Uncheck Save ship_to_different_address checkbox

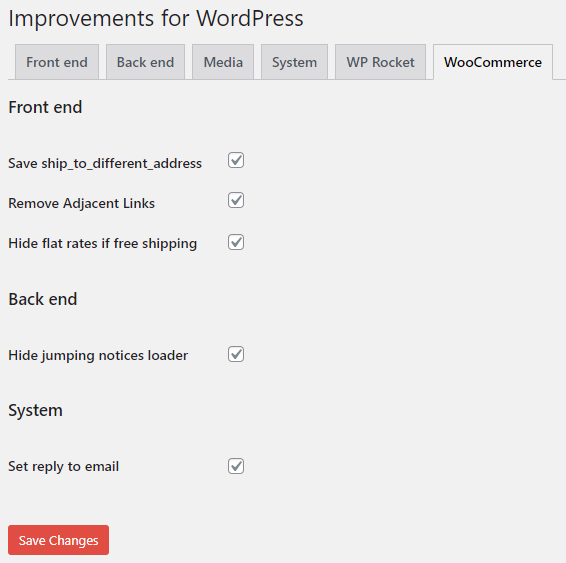point(236,160)
